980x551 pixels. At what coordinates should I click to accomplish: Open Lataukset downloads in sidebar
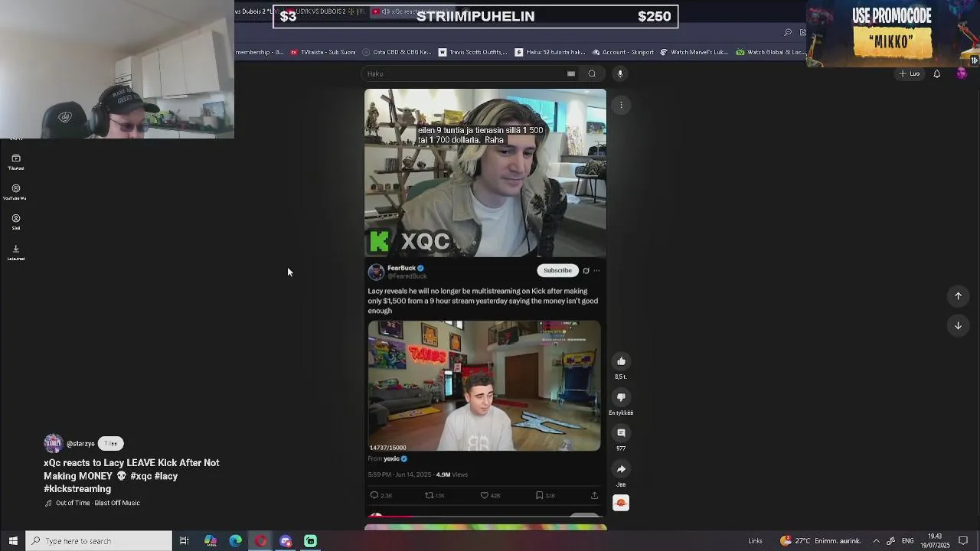[15, 253]
